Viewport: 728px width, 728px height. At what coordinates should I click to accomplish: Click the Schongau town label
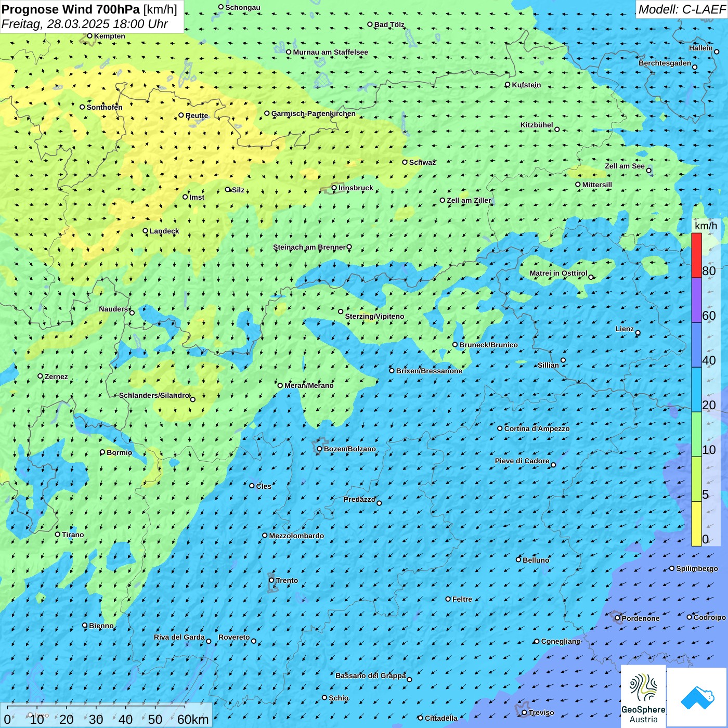coord(243,7)
